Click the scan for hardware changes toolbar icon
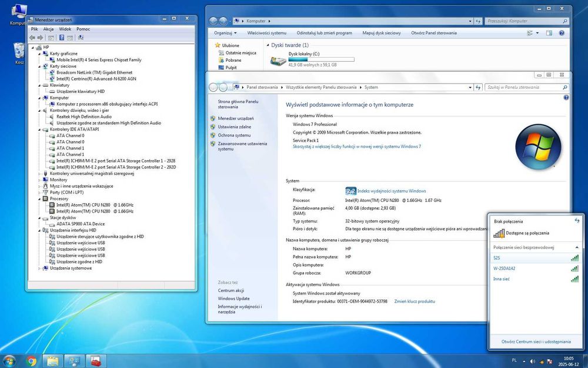 pos(81,38)
